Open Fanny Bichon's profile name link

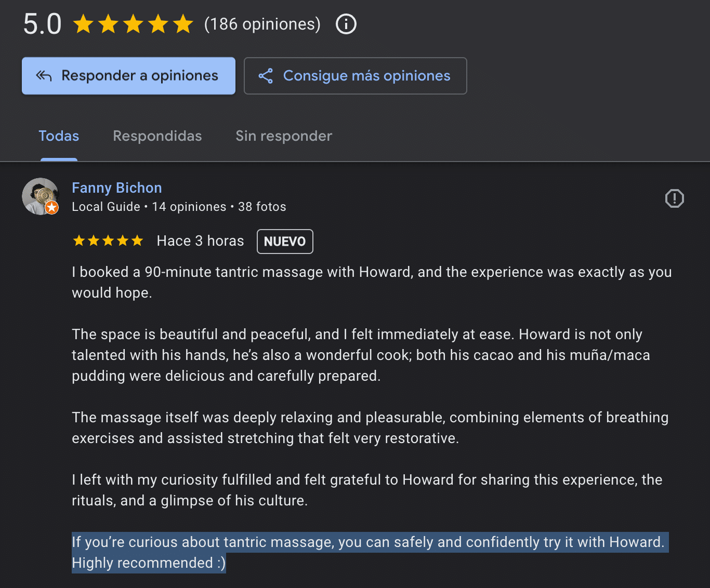116,188
